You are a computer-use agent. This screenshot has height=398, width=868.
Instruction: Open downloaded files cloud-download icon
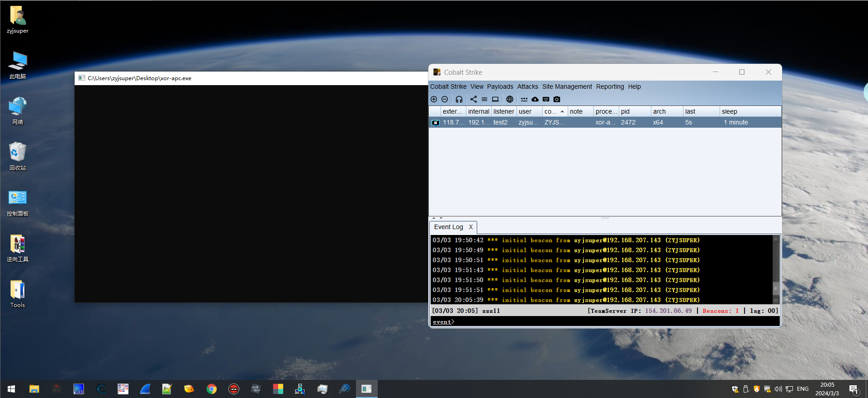pyautogui.click(x=535, y=99)
